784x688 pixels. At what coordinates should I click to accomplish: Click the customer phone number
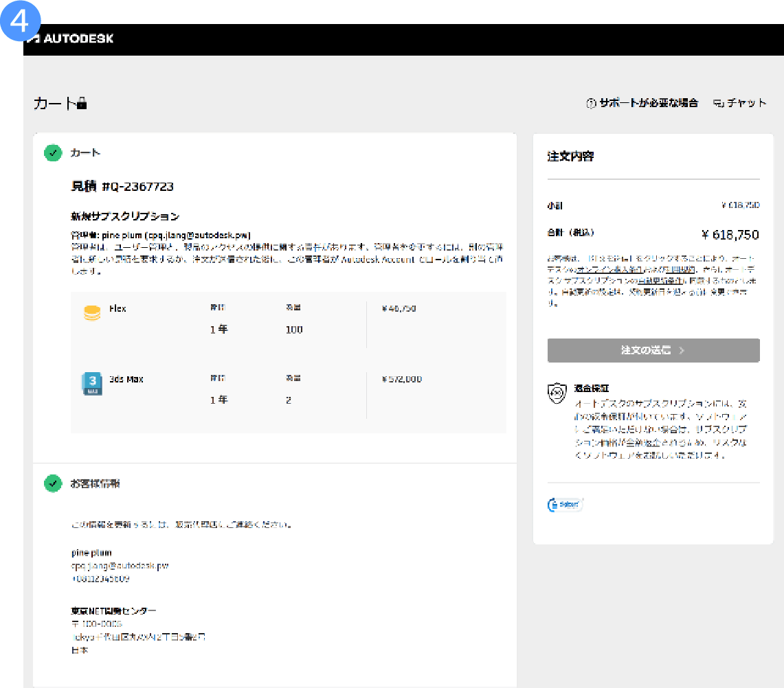(x=100, y=579)
